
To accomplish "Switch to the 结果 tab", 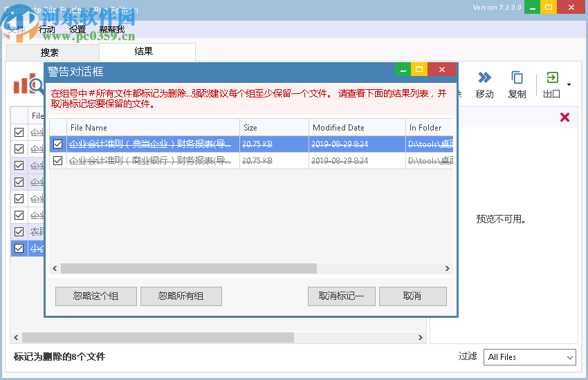I will pyautogui.click(x=147, y=52).
